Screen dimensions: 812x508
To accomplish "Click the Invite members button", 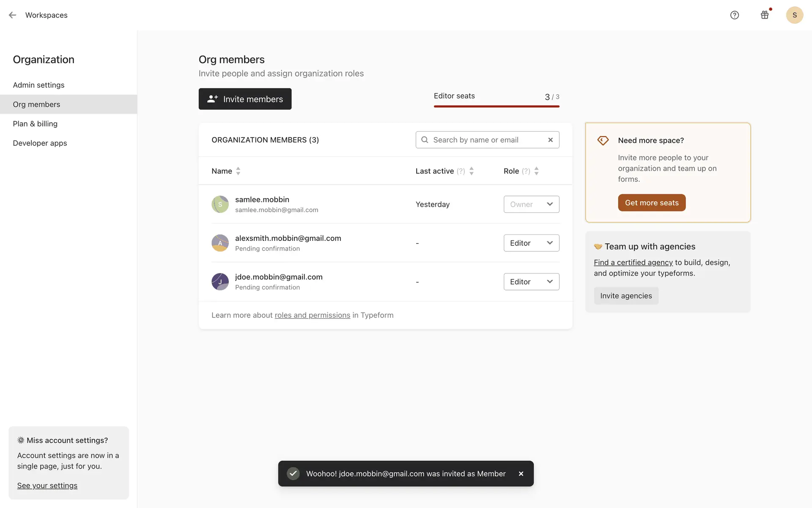I will coord(245,99).
